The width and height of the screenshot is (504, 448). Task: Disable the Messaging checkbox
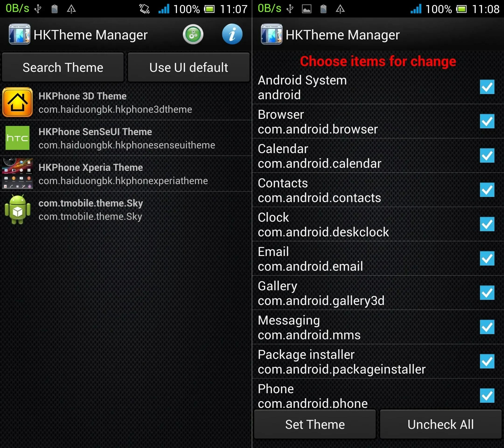(487, 327)
